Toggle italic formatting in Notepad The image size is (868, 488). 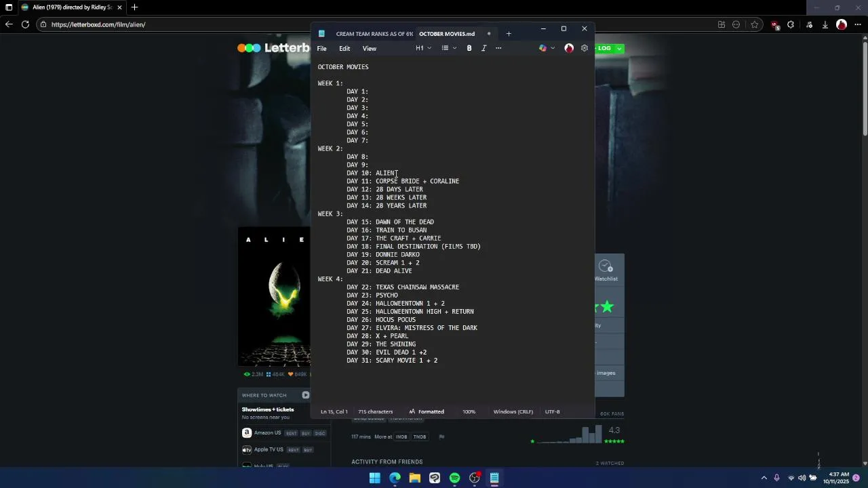(x=484, y=48)
